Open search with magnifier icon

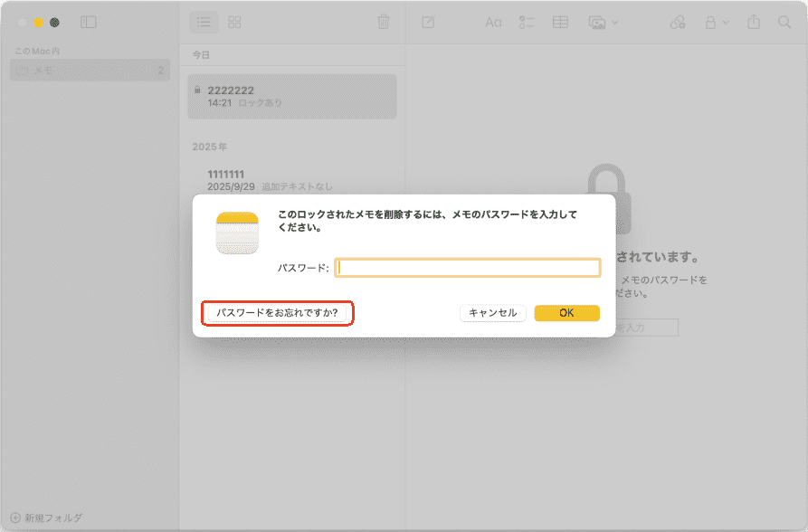point(784,22)
